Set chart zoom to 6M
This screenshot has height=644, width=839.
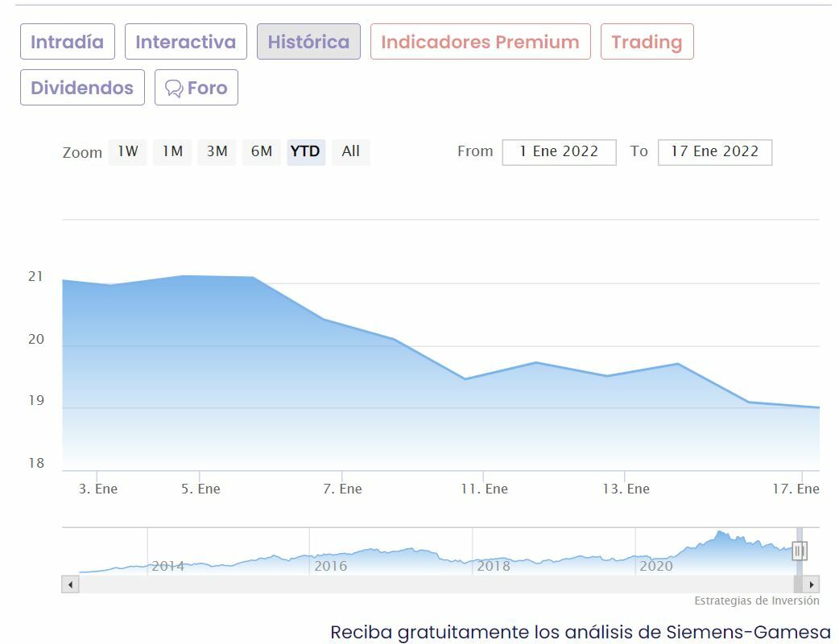point(262,152)
